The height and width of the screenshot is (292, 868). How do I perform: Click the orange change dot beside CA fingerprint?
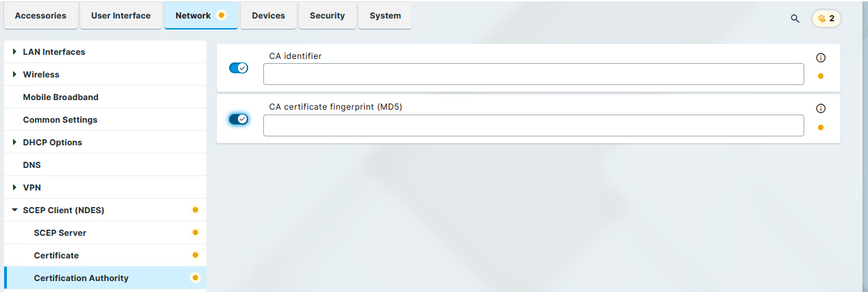(821, 127)
